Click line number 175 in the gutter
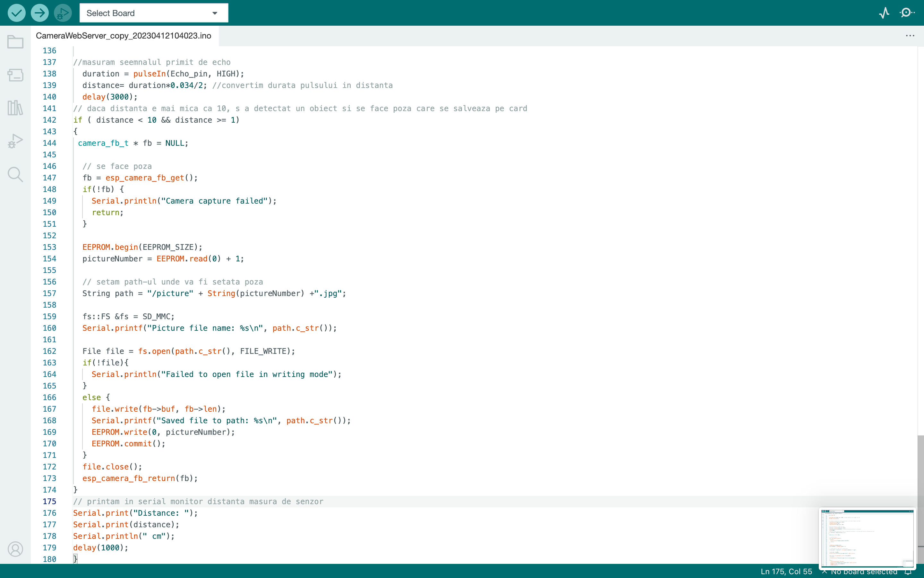924x578 pixels. [50, 502]
